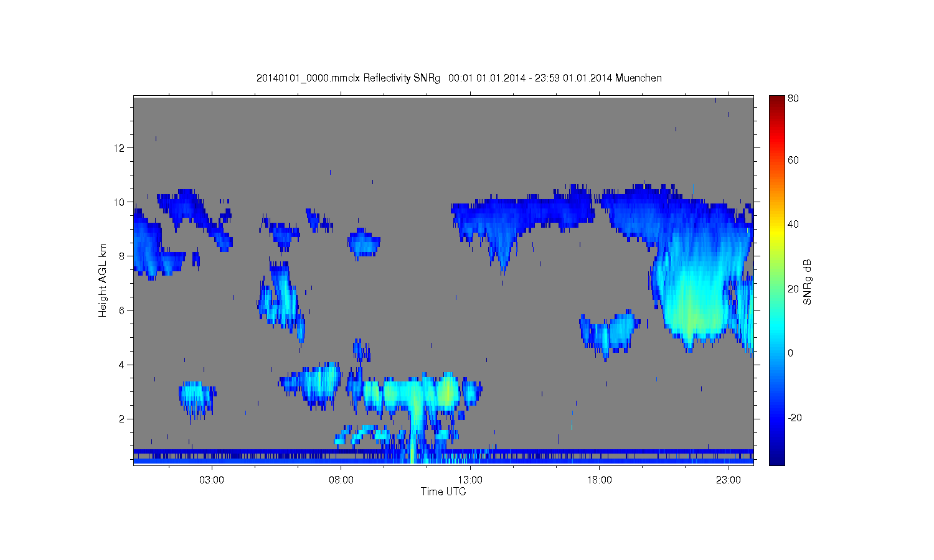
Task: Click the colorbar value '20'
Action: click(793, 289)
